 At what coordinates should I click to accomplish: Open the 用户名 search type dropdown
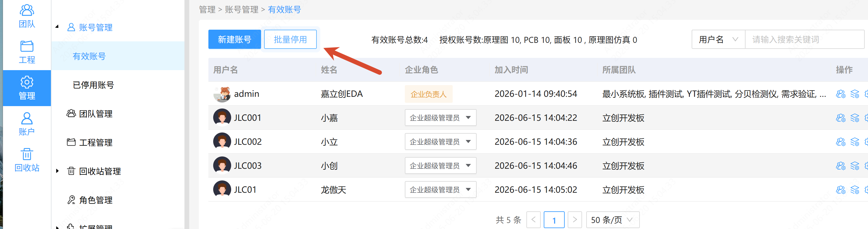click(718, 40)
